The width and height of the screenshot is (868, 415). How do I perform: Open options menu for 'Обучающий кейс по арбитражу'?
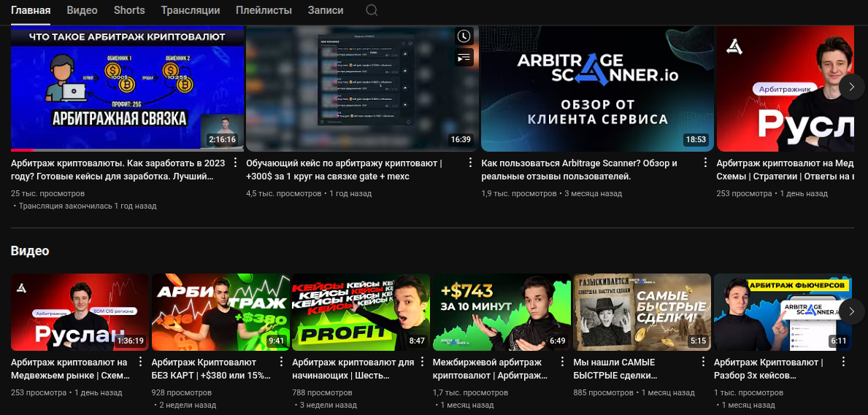coord(471,163)
